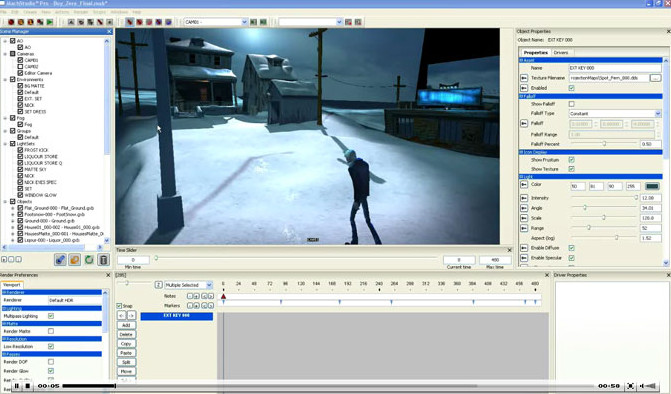Click the Intensity slider handle

[636, 198]
